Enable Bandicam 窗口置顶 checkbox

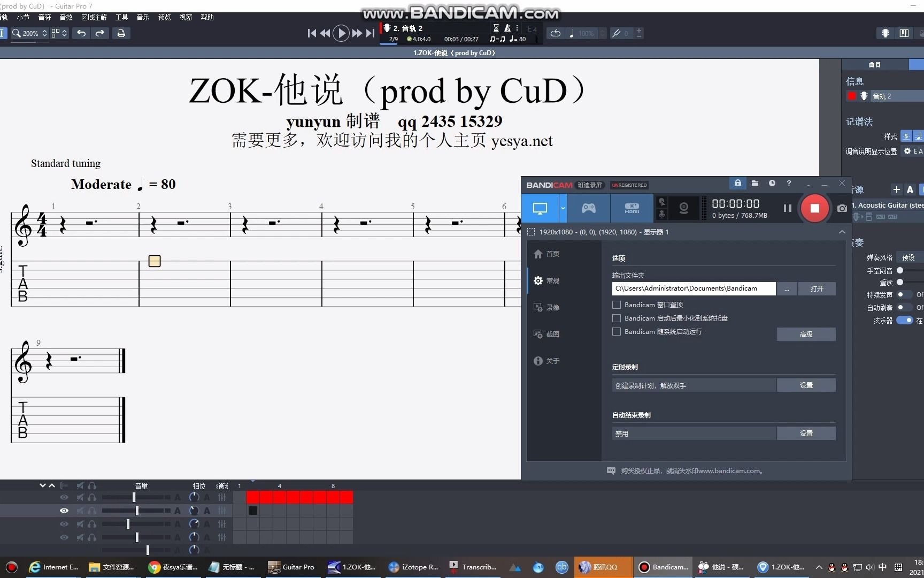[617, 305]
